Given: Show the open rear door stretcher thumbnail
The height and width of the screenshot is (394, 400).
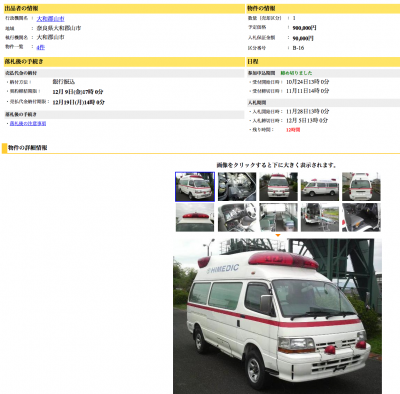Looking at the screenshot, I should [320, 217].
